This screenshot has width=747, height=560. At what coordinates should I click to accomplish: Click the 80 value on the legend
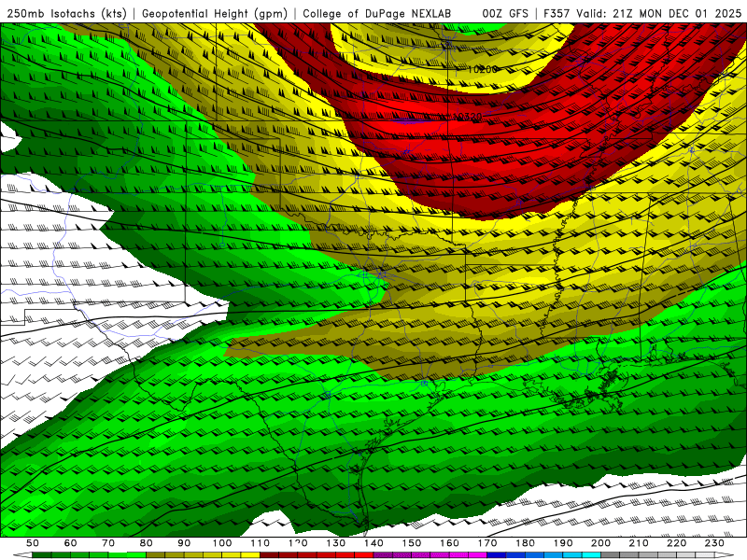pyautogui.click(x=146, y=543)
